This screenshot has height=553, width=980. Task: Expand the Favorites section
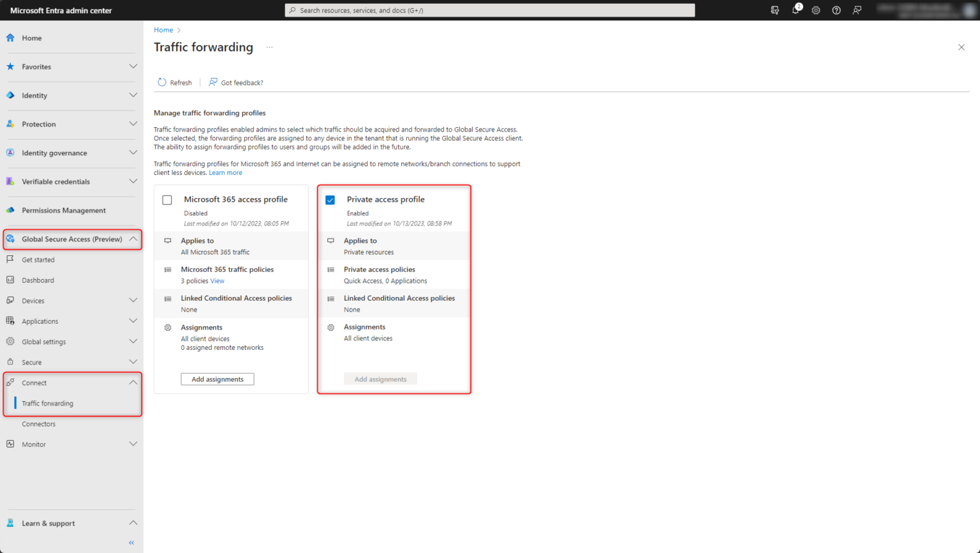(133, 66)
